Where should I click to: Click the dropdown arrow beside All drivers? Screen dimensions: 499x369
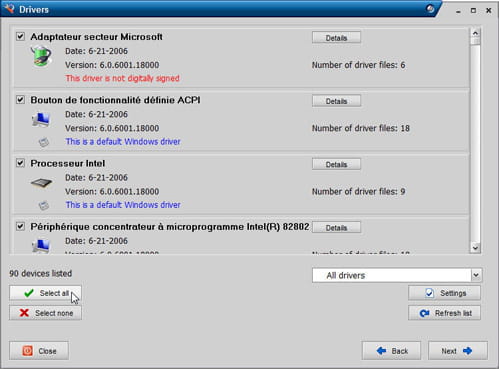(x=476, y=275)
